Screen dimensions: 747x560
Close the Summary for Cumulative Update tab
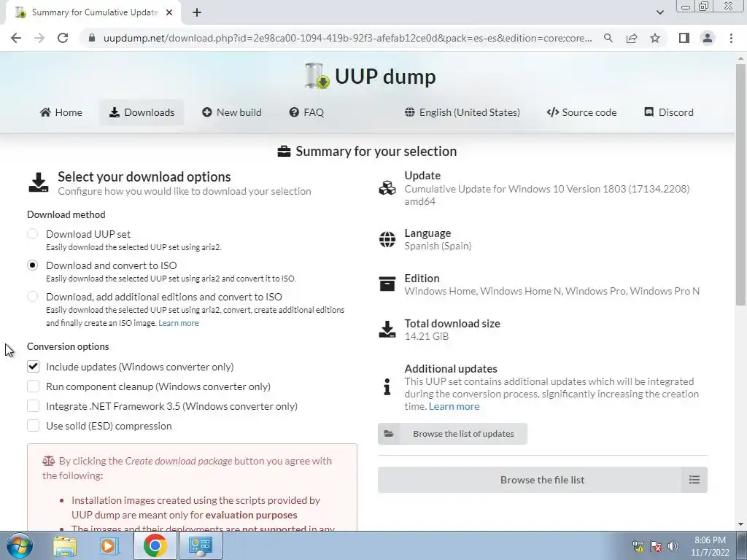(169, 12)
